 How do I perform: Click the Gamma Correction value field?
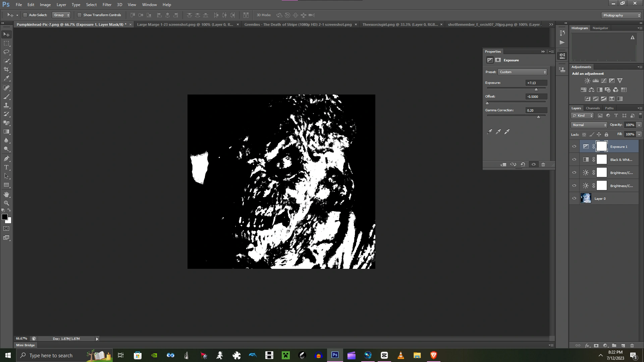pyautogui.click(x=536, y=110)
